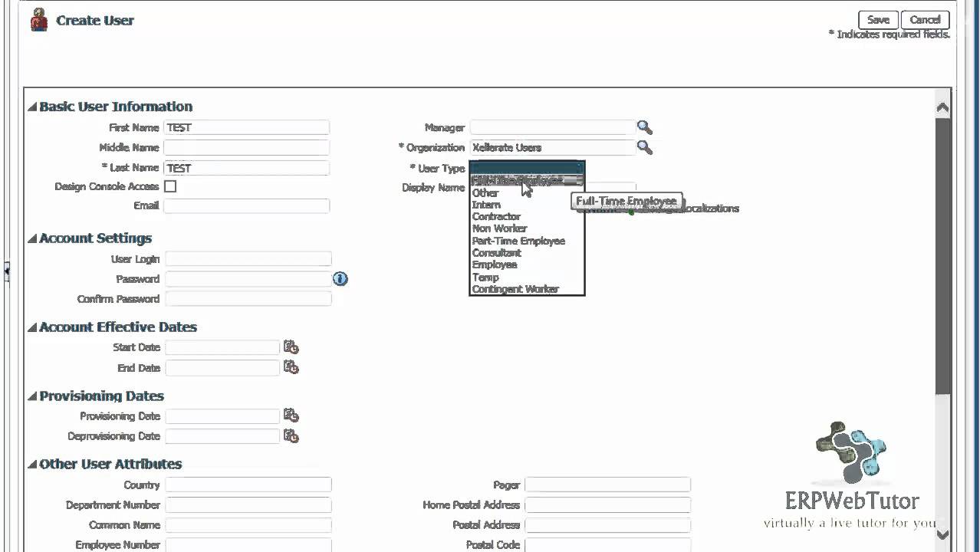
Task: Collapse the Account Settings section
Action: (32, 238)
